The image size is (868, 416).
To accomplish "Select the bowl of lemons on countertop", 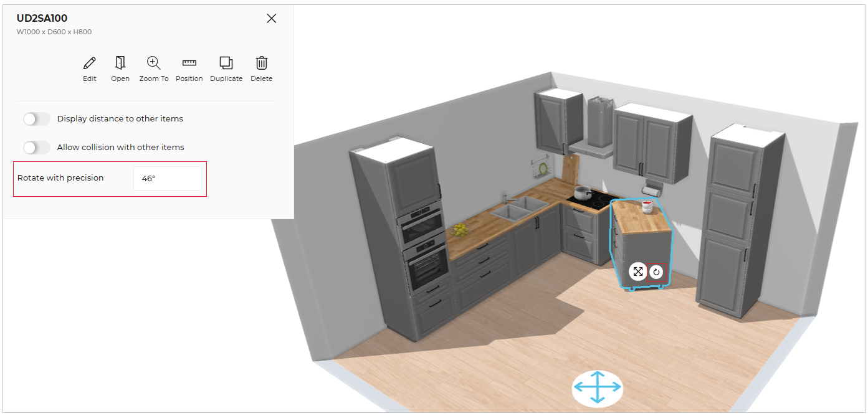I will click(460, 230).
